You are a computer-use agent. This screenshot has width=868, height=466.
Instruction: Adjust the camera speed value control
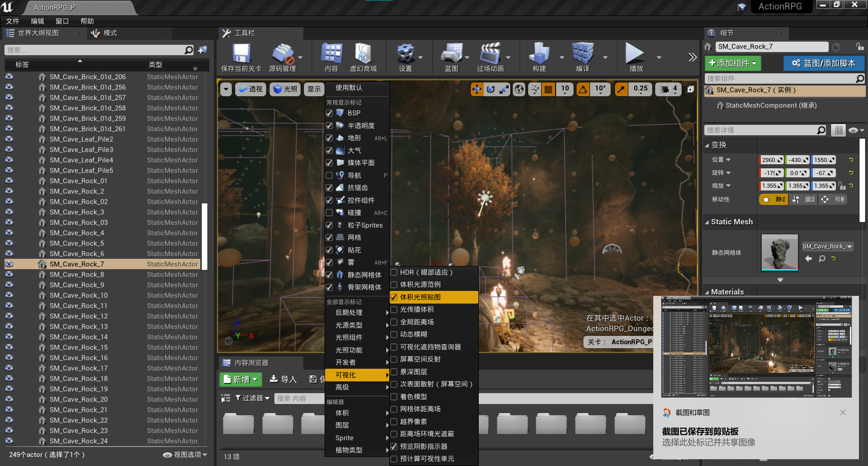[668, 89]
